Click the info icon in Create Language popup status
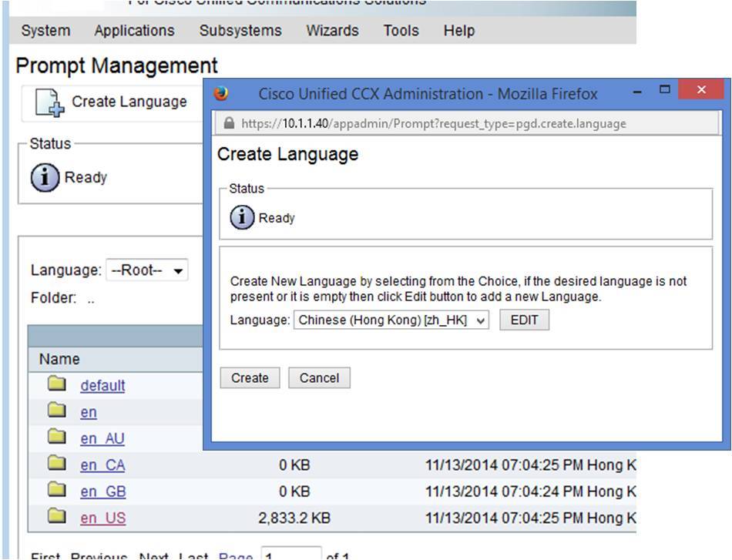The width and height of the screenshot is (732, 560). pos(242,217)
